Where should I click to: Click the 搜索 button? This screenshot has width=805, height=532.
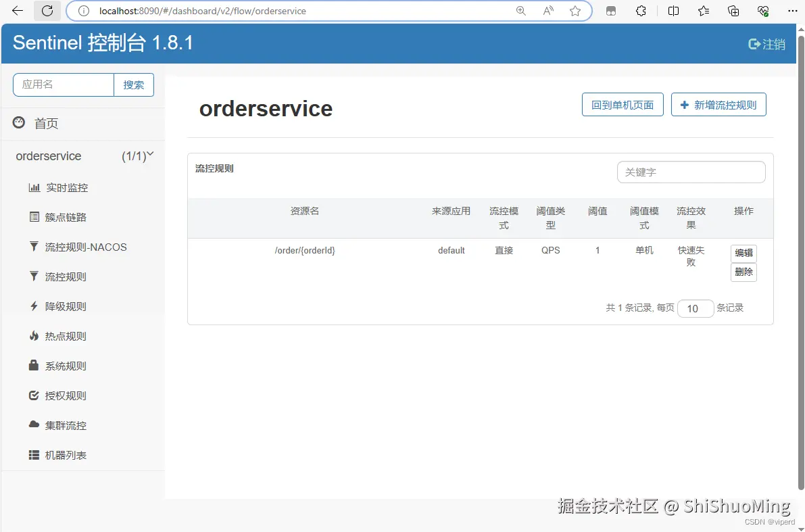pyautogui.click(x=133, y=84)
